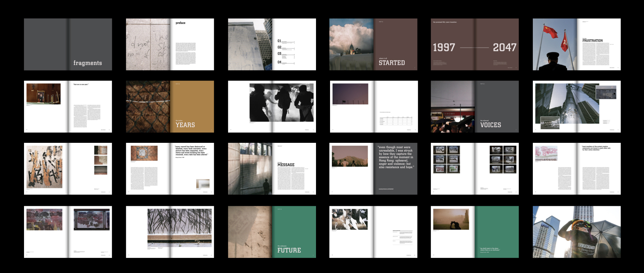Open the gray "fragments" cover spread
The height and width of the screenshot is (273, 644).
[x=68, y=45]
